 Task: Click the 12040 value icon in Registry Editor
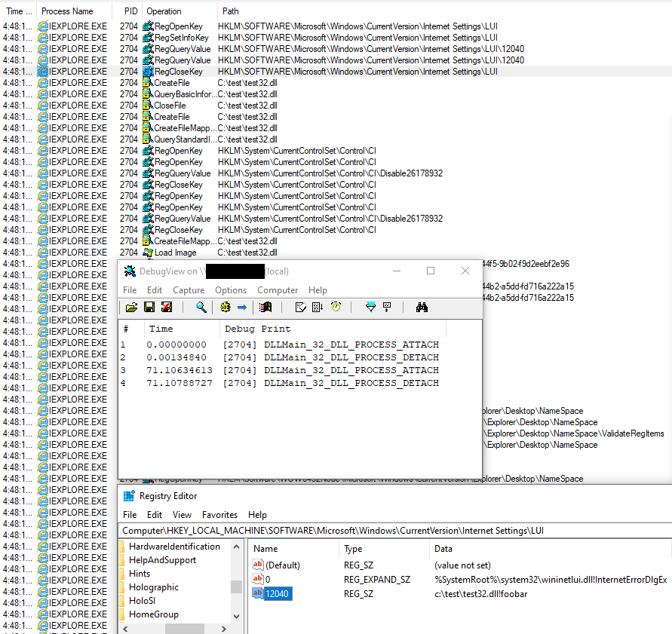click(x=258, y=593)
